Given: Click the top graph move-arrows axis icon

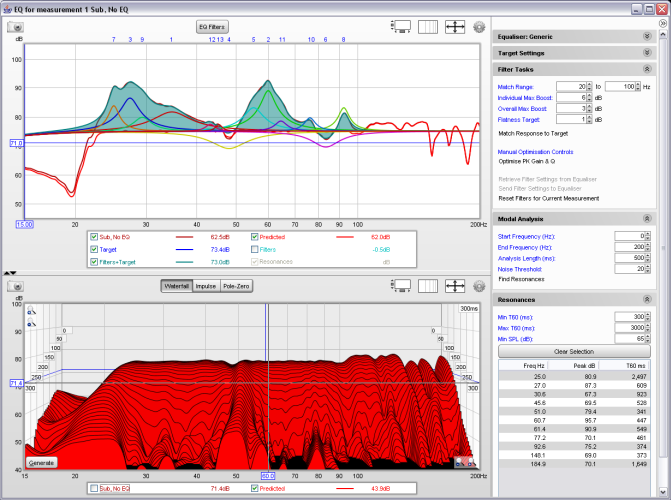Looking at the screenshot, I should 454,27.
